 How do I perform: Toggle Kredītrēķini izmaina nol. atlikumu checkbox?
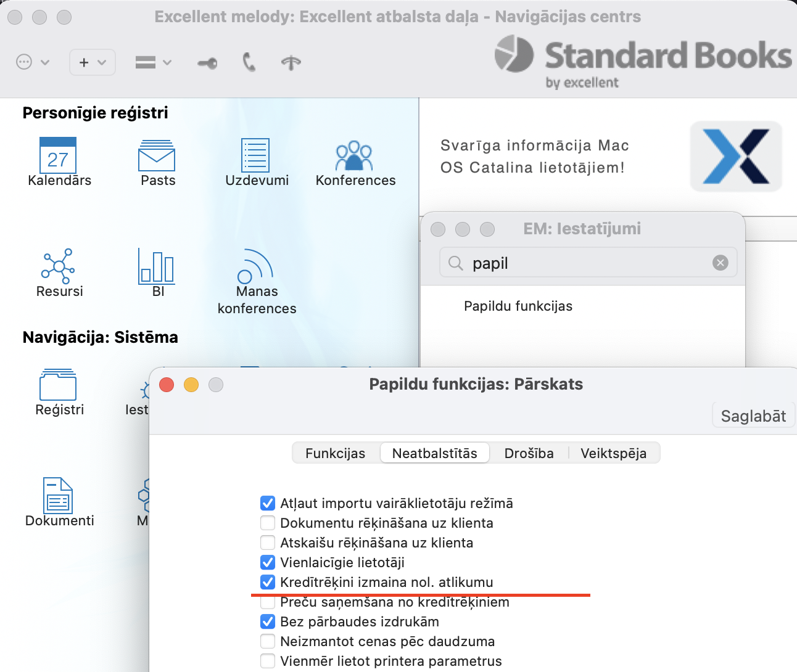pyautogui.click(x=268, y=582)
